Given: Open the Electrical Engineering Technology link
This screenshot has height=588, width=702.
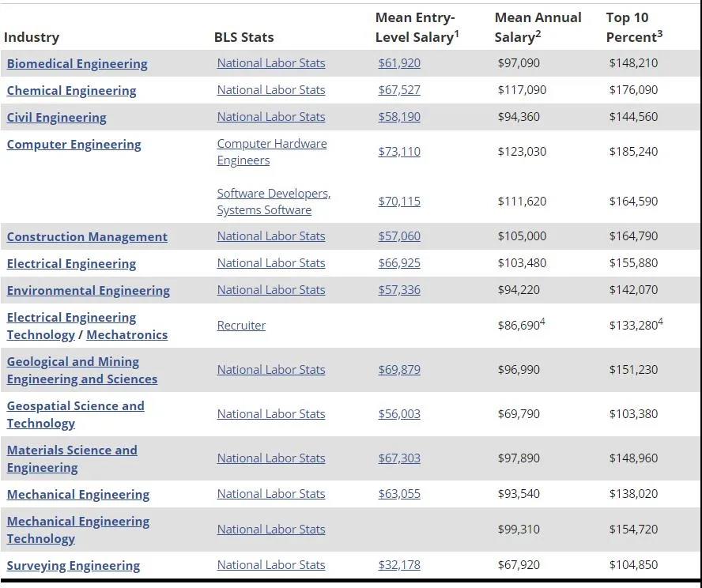Looking at the screenshot, I should [x=71, y=326].
